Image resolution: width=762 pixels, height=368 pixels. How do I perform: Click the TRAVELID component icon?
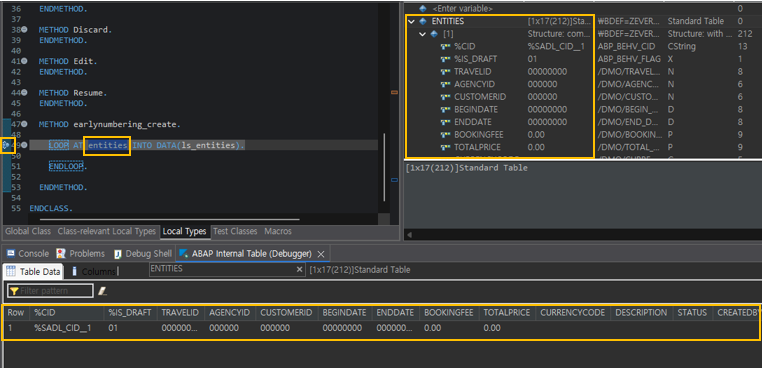pyautogui.click(x=445, y=71)
